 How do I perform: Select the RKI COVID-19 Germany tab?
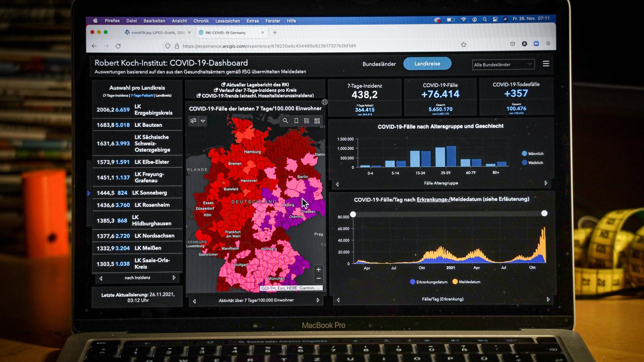click(231, 32)
